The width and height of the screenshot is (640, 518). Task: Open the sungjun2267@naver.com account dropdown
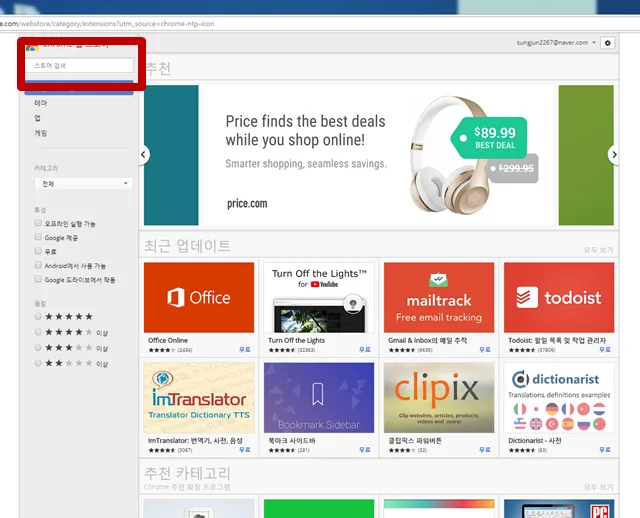pyautogui.click(x=556, y=42)
